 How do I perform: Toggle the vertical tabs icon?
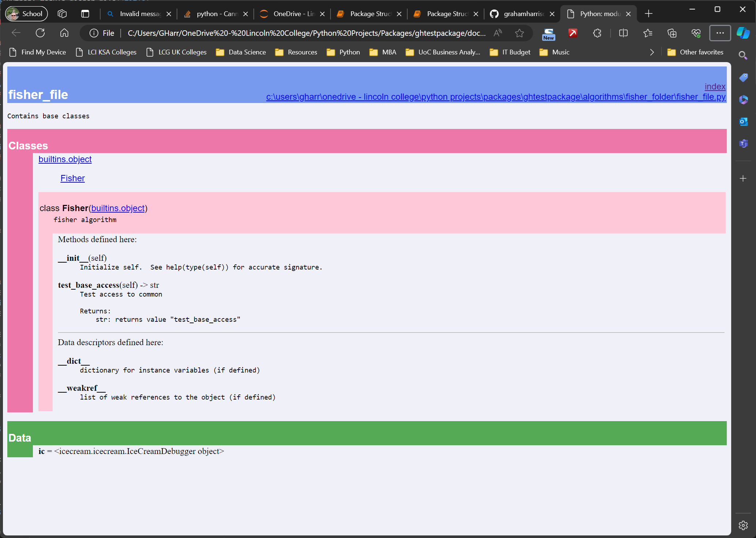85,14
